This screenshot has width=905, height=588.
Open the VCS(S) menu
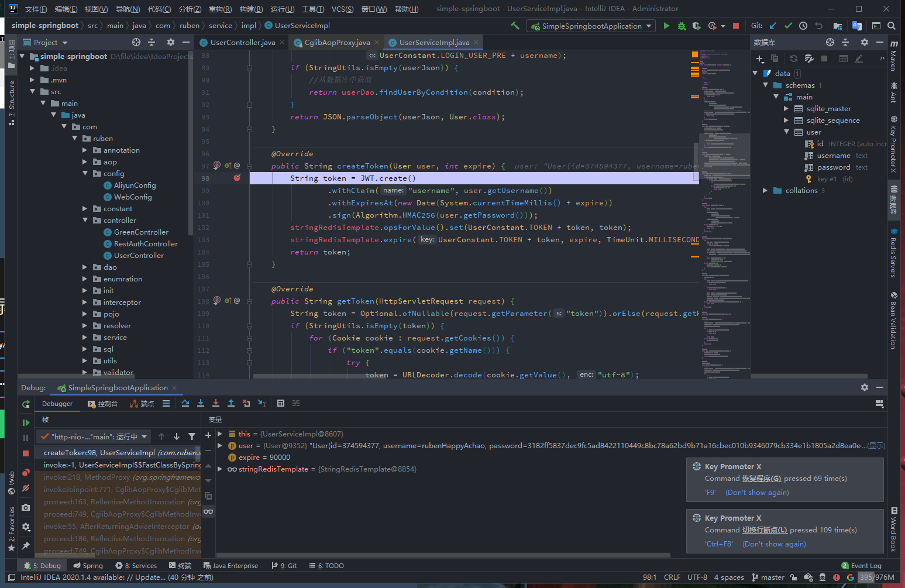coord(342,9)
